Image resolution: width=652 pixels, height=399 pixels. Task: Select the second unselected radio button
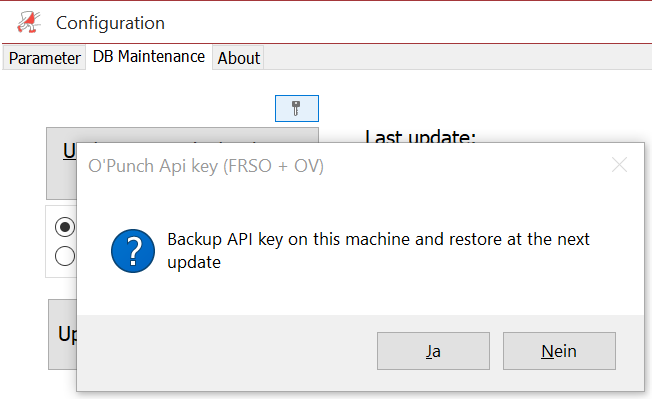(65, 256)
